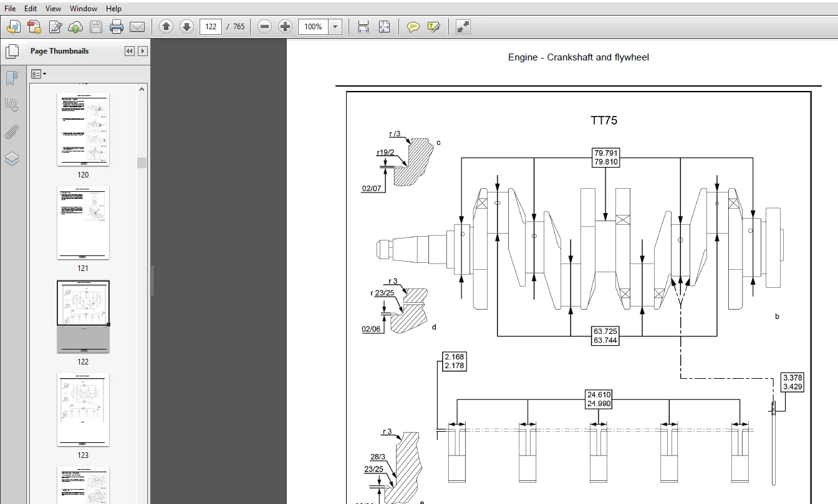Click the '79.791' dimension value
This screenshot has height=504, width=838.
tap(606, 153)
